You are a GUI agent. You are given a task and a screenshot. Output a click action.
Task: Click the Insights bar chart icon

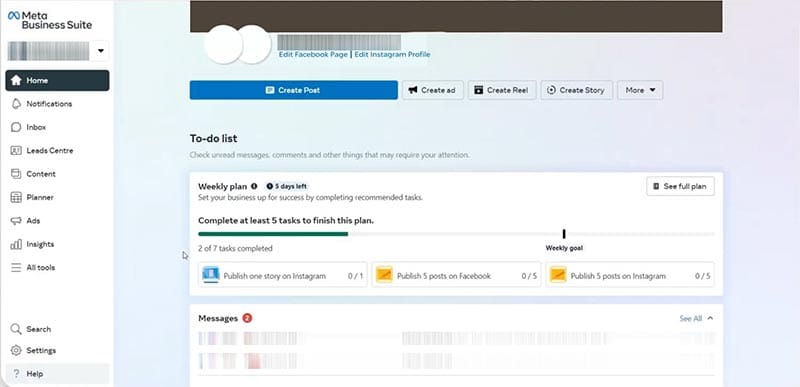click(x=16, y=244)
